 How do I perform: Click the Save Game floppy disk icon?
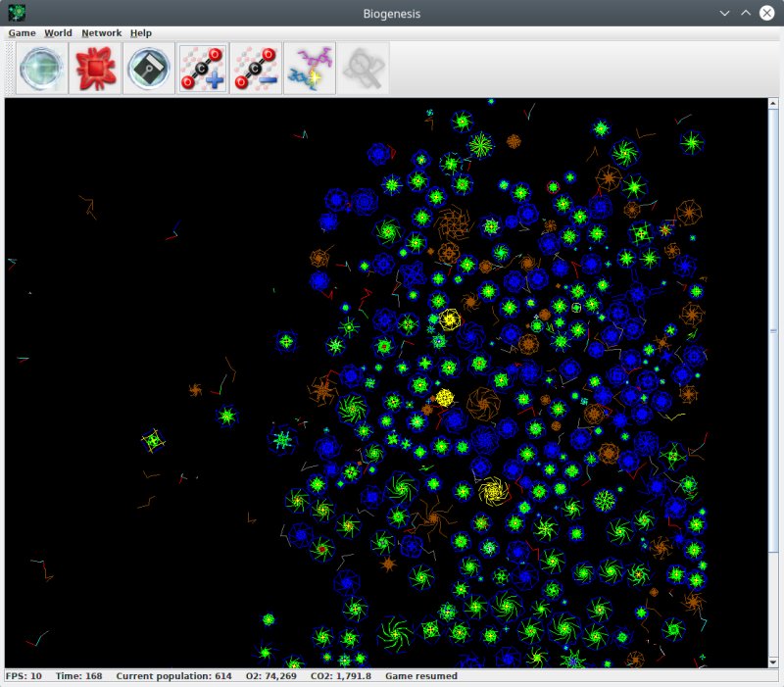[x=149, y=69]
